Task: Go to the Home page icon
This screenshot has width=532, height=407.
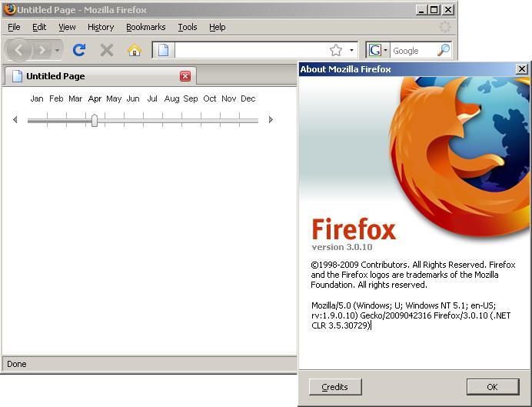Action: coord(135,50)
